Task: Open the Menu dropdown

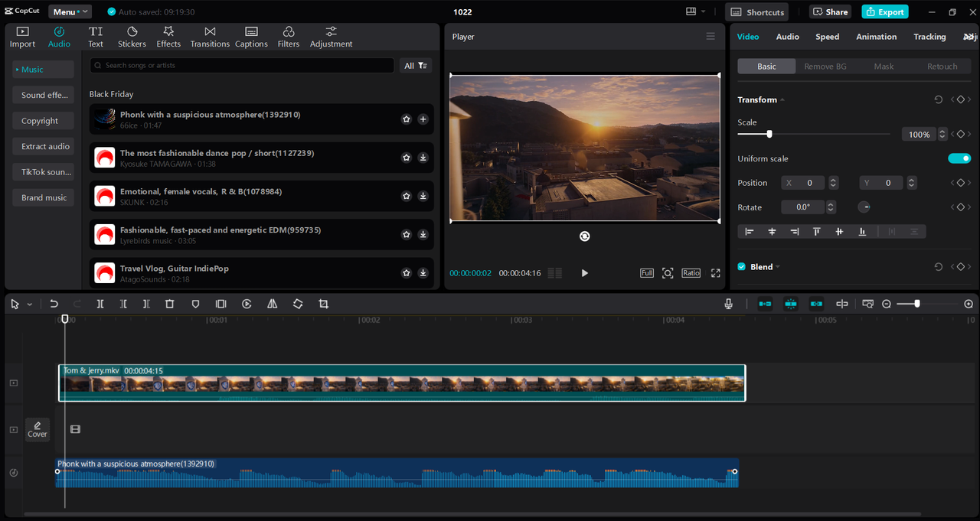Action: 70,11
